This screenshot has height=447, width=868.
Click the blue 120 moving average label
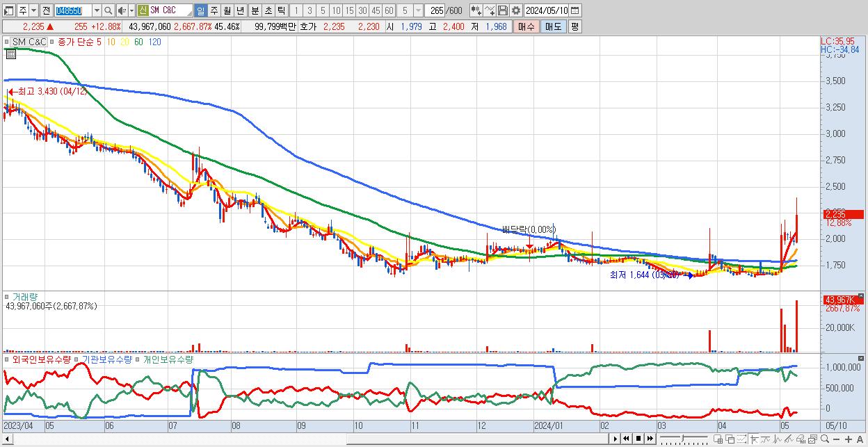click(154, 42)
